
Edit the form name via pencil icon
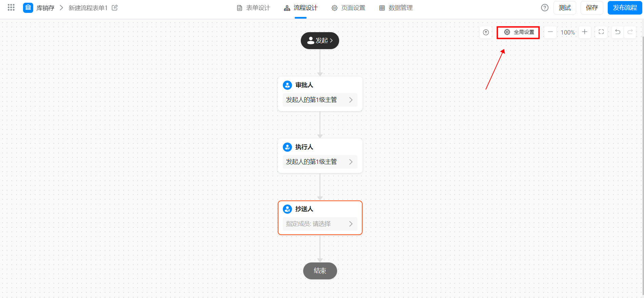pyautogui.click(x=115, y=7)
